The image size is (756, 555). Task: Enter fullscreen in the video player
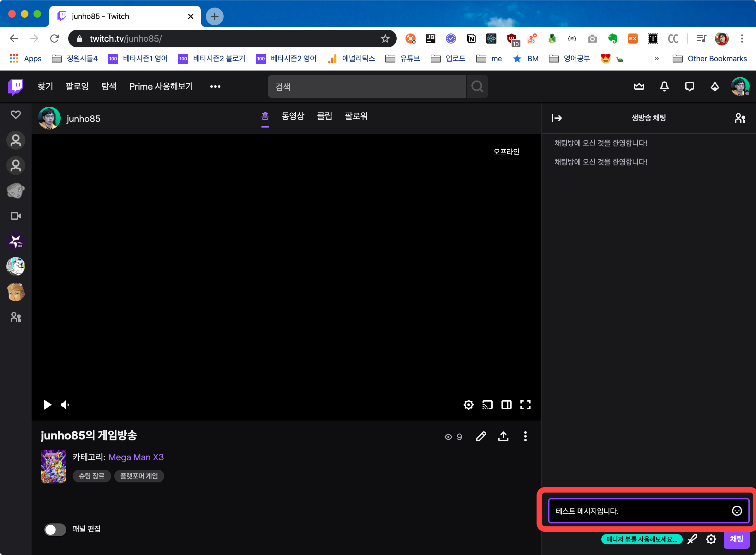[525, 404]
